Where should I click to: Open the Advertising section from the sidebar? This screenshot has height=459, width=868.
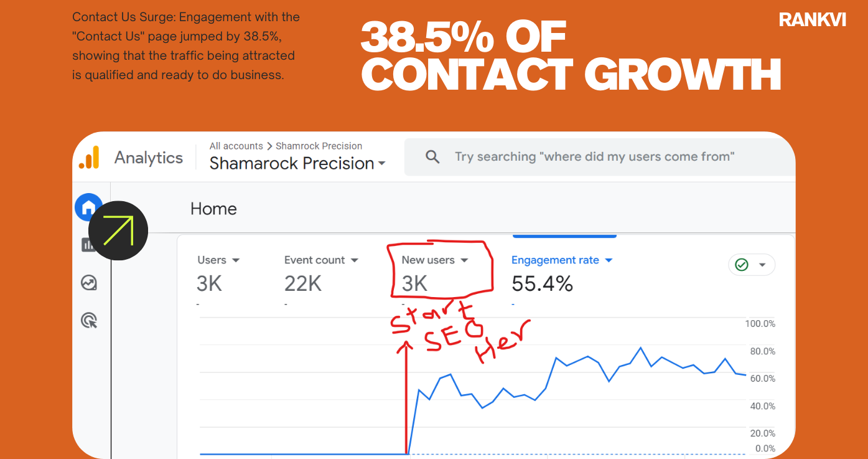pos(88,321)
